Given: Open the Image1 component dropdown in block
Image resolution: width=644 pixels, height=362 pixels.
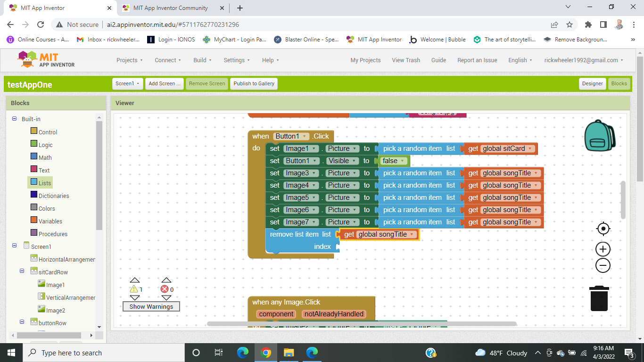Looking at the screenshot, I should click(x=314, y=148).
